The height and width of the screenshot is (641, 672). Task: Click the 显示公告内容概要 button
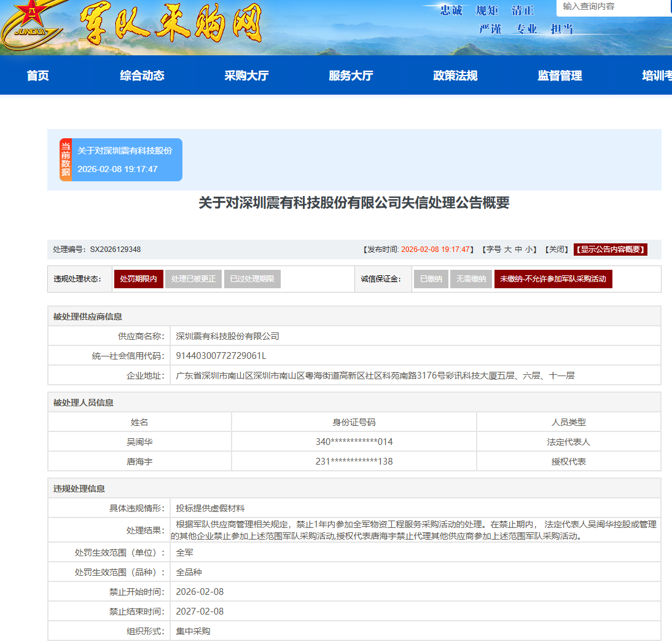[x=611, y=250]
